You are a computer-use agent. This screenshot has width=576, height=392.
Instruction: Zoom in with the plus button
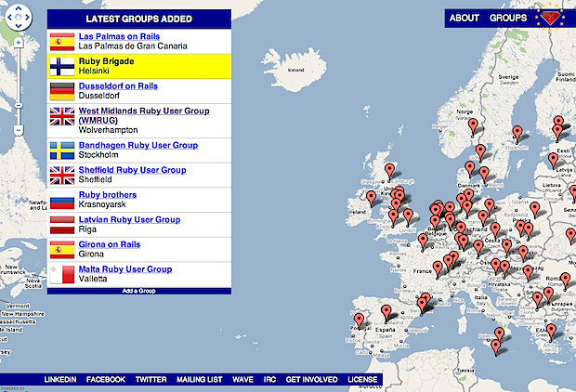[19, 43]
